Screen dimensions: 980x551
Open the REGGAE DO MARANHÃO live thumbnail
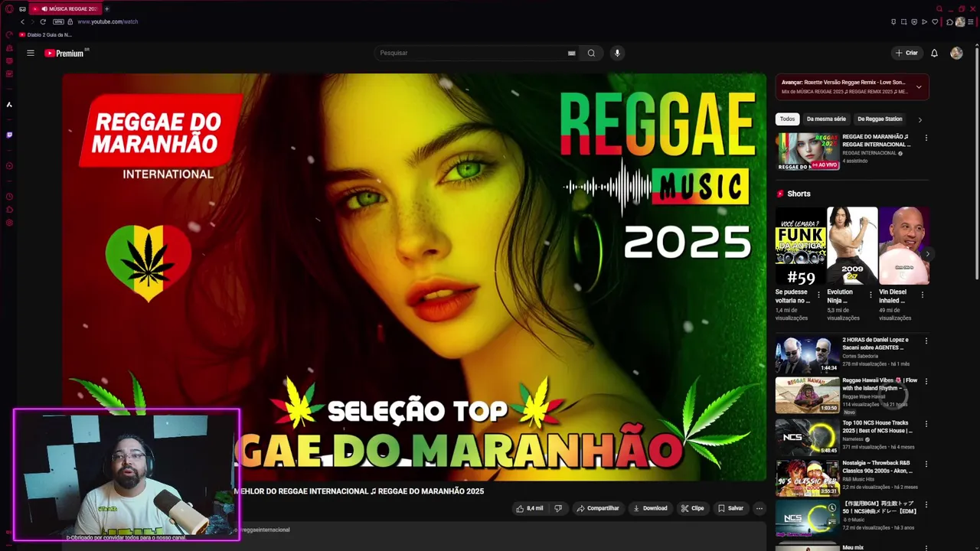pos(808,152)
